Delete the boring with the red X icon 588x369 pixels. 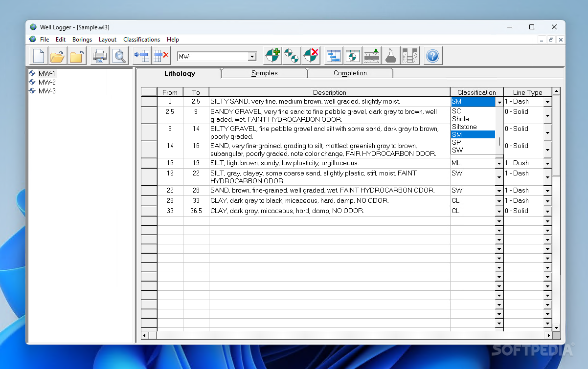(311, 56)
